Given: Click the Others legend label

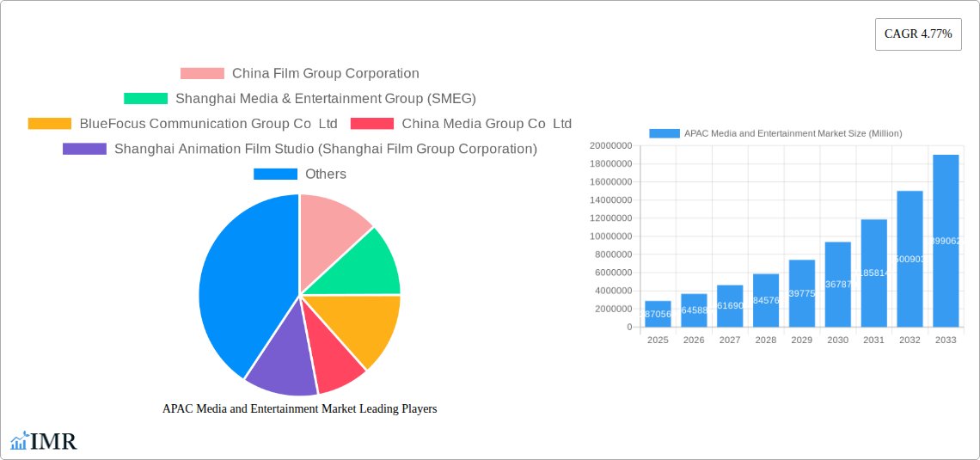Looking at the screenshot, I should (x=326, y=174).
